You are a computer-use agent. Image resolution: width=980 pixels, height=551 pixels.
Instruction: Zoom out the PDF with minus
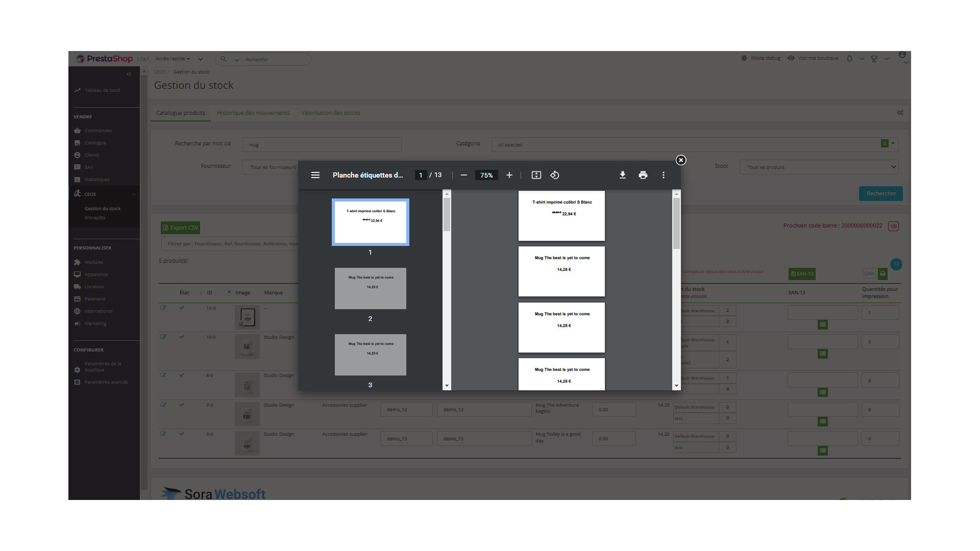[x=463, y=175]
